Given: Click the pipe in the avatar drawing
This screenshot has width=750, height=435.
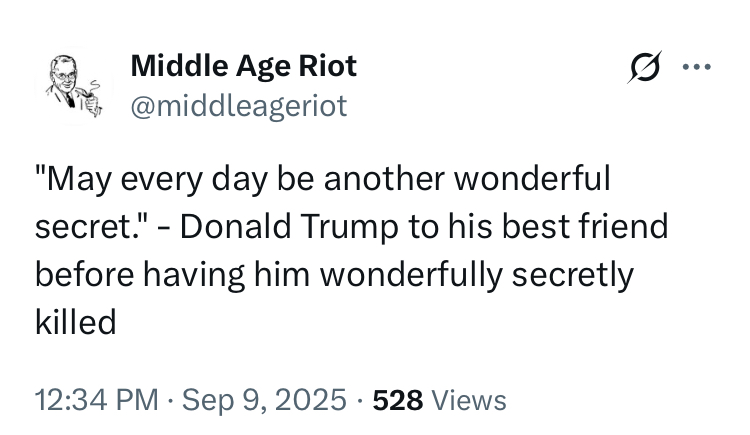Looking at the screenshot, I should (85, 95).
